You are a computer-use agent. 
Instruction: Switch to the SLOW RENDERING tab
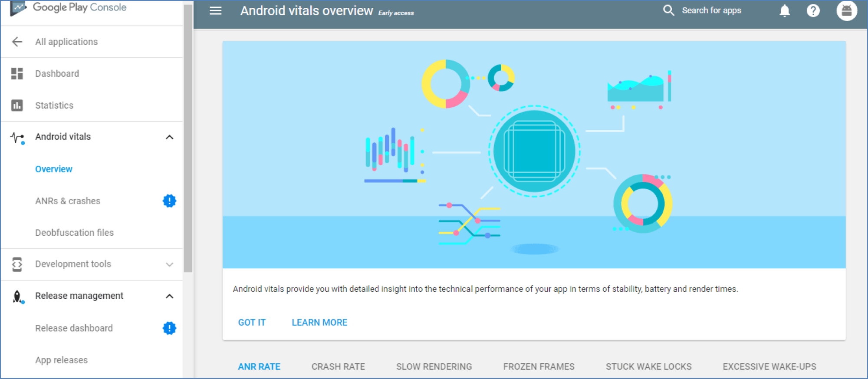tap(434, 366)
